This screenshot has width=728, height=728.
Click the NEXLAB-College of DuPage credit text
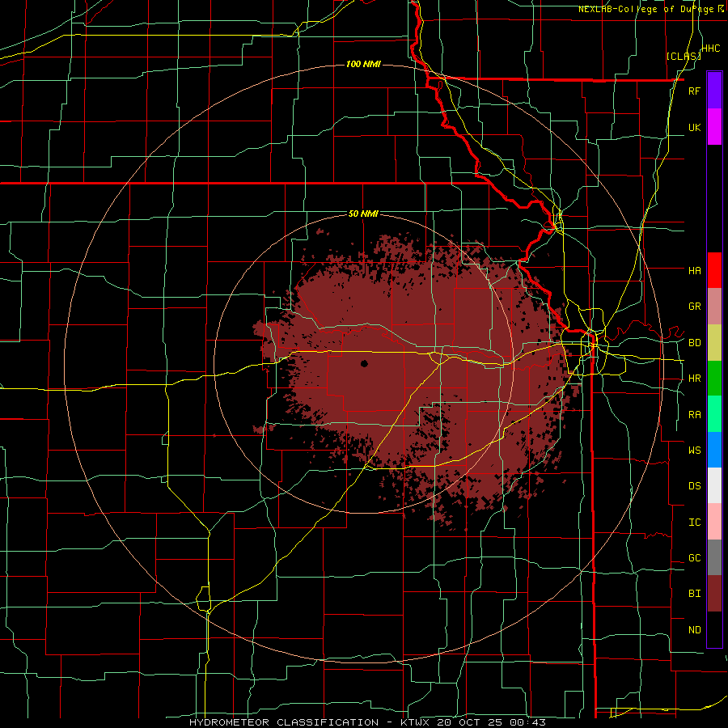646,9
